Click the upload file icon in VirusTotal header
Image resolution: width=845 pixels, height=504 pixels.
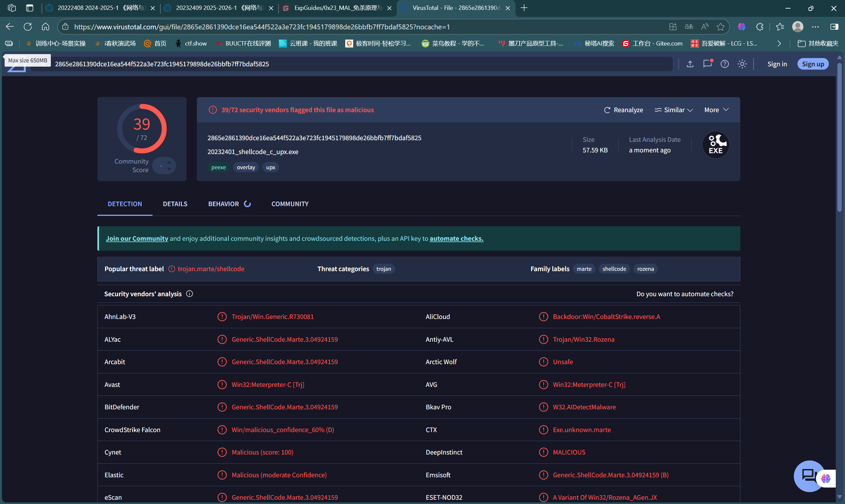click(690, 64)
